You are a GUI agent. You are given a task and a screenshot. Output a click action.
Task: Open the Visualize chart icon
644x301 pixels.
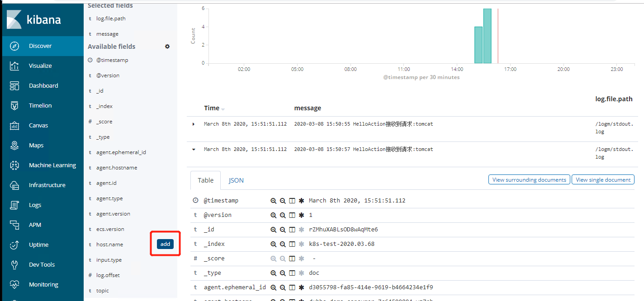pyautogui.click(x=14, y=66)
